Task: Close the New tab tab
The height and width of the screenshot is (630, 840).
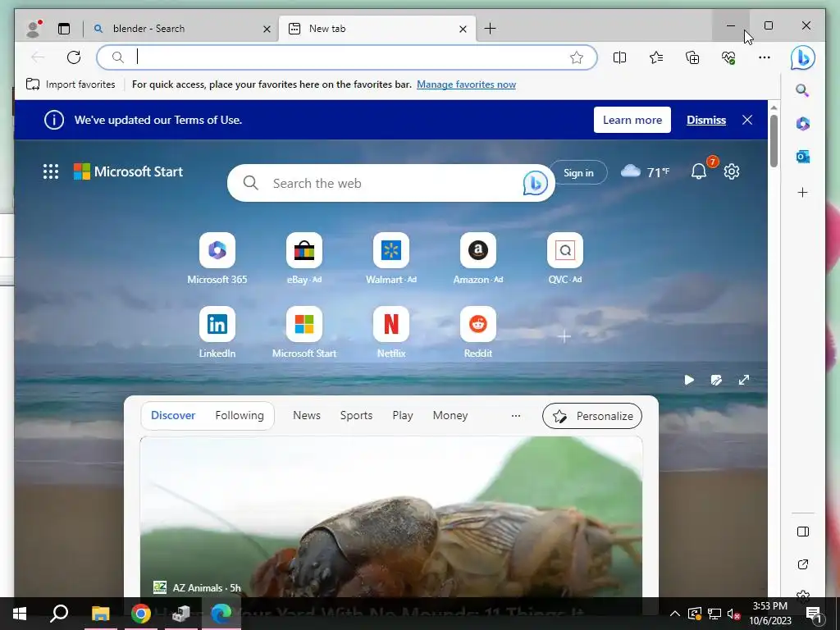Action: coord(463,29)
